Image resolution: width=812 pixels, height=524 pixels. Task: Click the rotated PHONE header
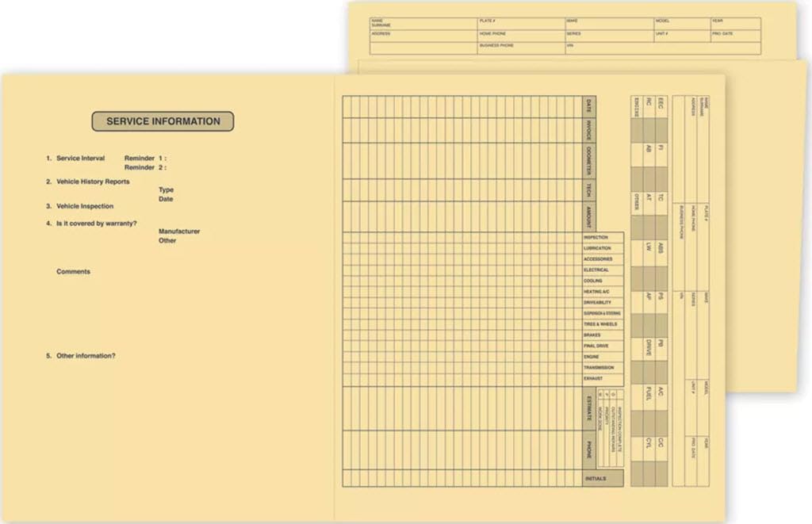pyautogui.click(x=589, y=450)
